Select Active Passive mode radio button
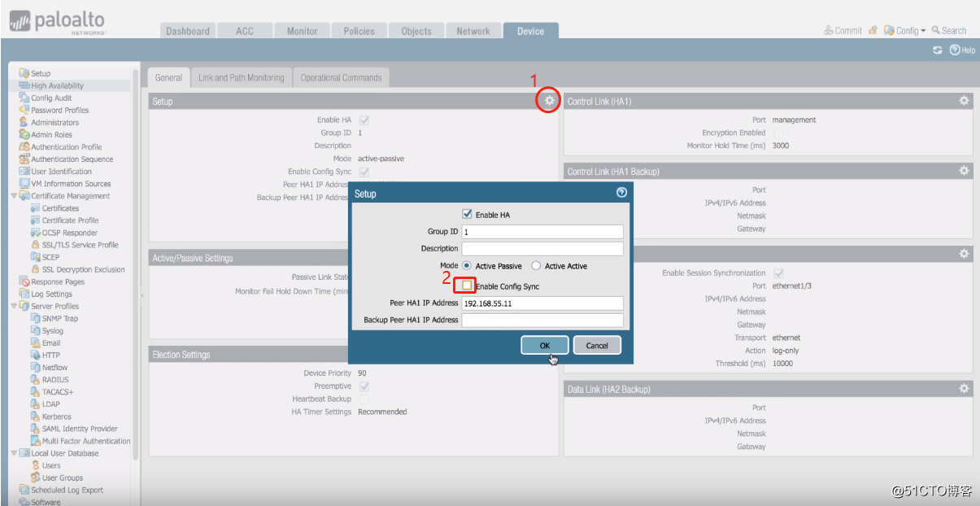The height and width of the screenshot is (506, 980). pyautogui.click(x=467, y=266)
